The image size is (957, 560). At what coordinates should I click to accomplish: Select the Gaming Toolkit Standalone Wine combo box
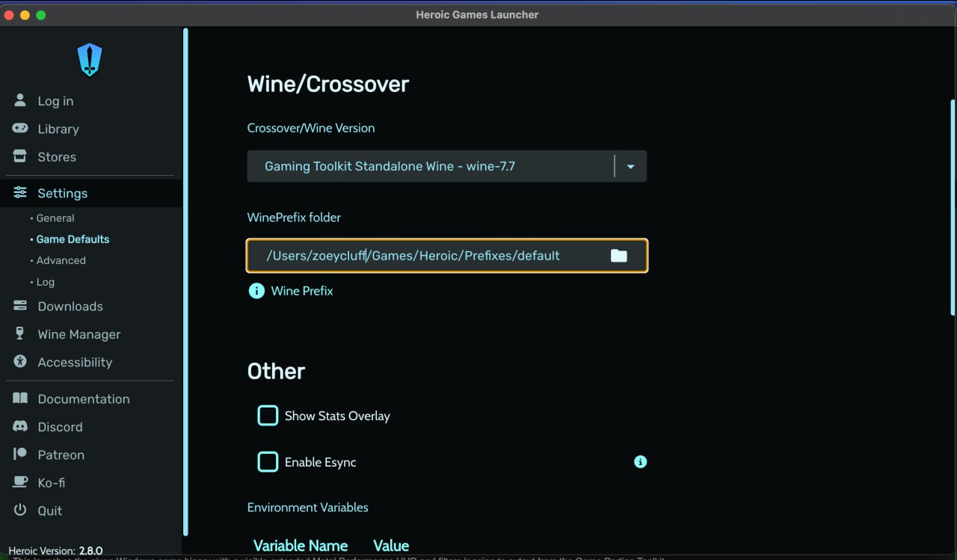[446, 166]
